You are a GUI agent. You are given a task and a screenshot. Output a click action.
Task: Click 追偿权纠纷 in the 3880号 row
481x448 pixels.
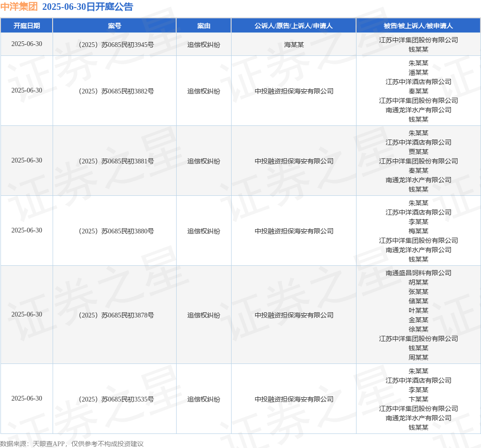point(204,231)
